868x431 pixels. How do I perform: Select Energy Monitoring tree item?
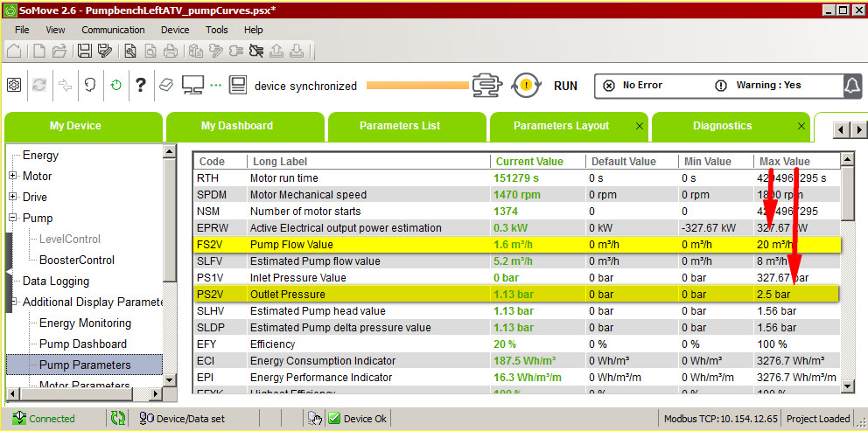coord(85,323)
